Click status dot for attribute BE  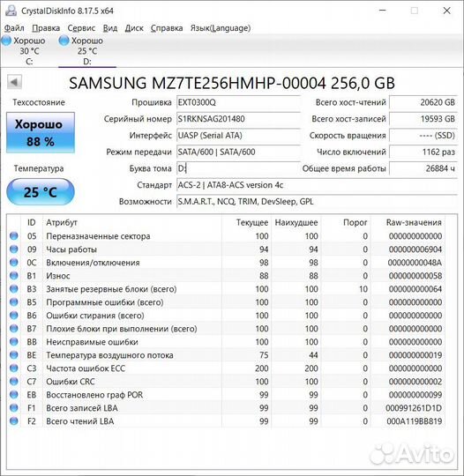[14, 355]
